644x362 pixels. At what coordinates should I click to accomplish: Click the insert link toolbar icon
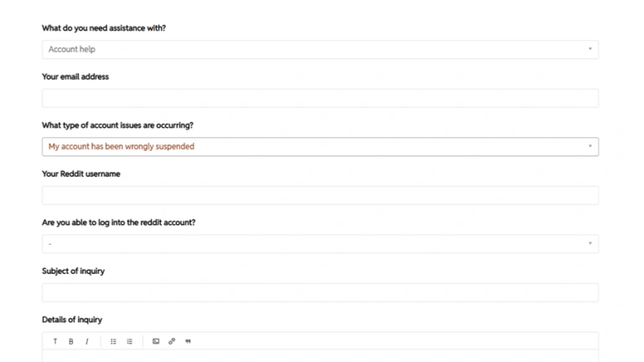click(172, 341)
